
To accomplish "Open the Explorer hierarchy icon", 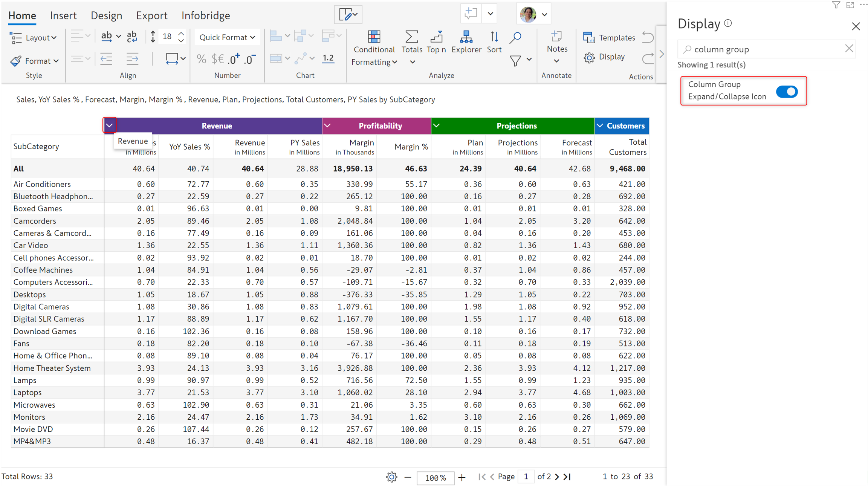I will click(x=466, y=37).
